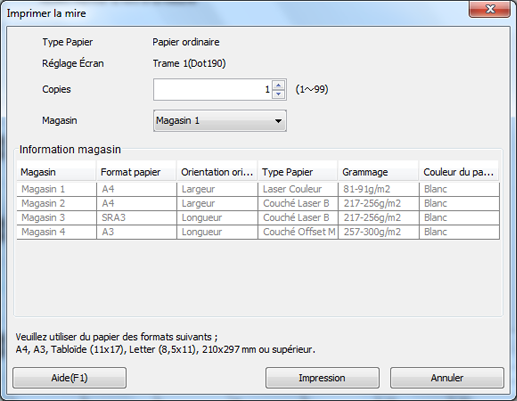Increase copies with the up spinner arrow
Screen dimensions: 517x401
click(x=279, y=85)
